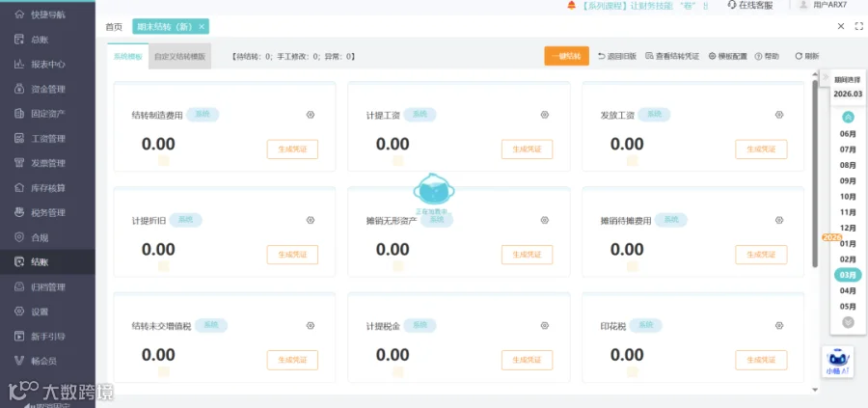The width and height of the screenshot is (868, 408).
Task: Open settings gear on 计提折旧 card
Action: click(310, 220)
